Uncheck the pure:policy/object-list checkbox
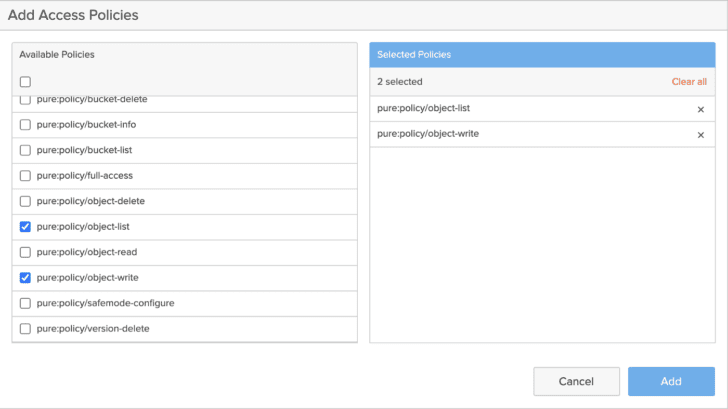 coord(25,227)
